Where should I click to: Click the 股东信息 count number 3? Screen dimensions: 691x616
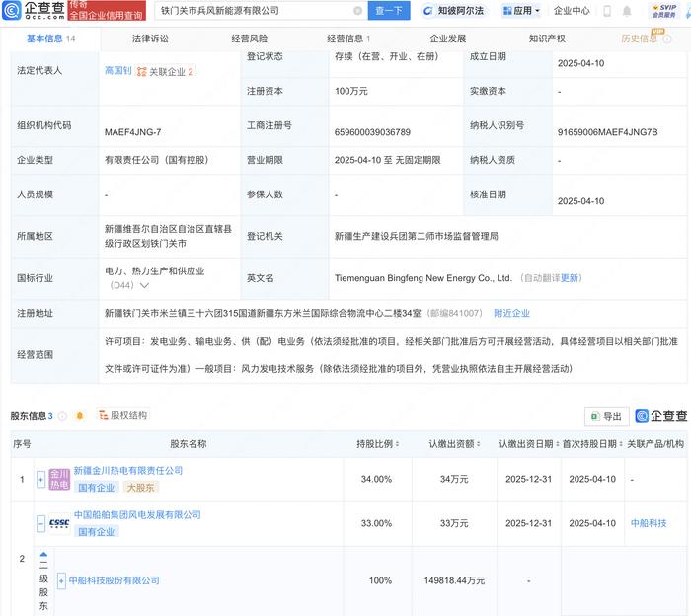pos(50,416)
